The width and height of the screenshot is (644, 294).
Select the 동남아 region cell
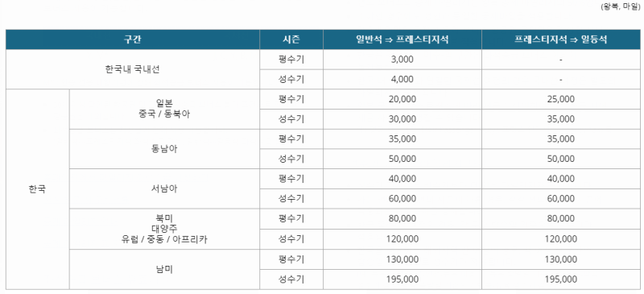point(164,149)
